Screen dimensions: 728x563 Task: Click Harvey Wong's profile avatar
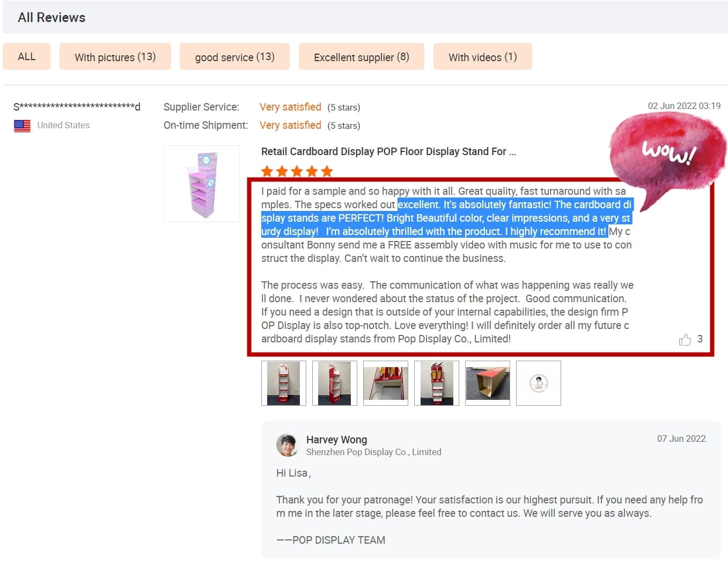click(288, 445)
